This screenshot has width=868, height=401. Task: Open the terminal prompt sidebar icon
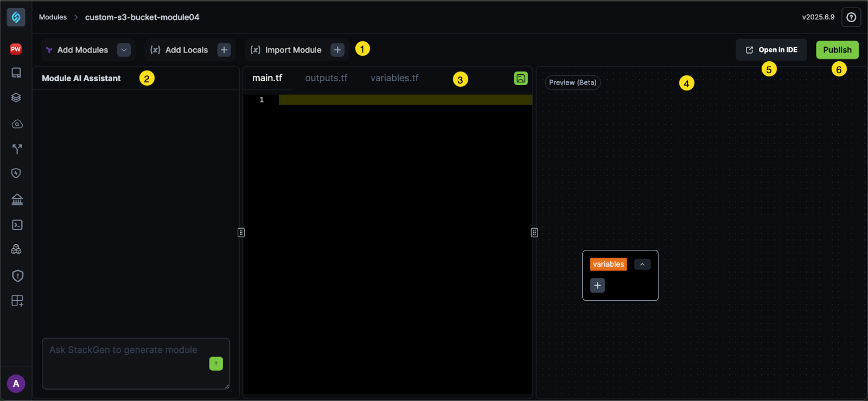pyautogui.click(x=17, y=224)
